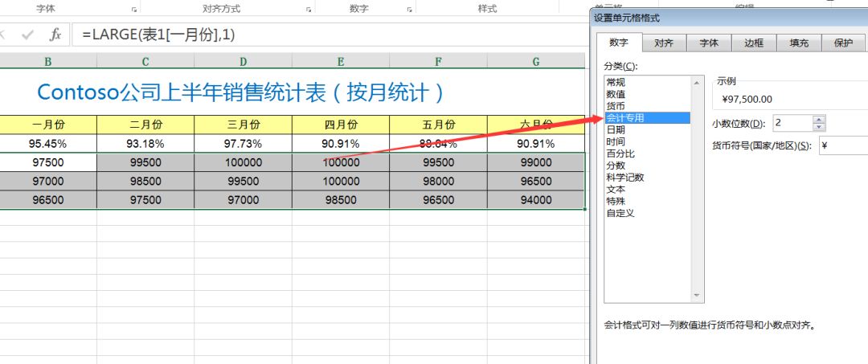The height and width of the screenshot is (364, 868).
Task: Open the Number group dialog launcher
Action: [410, 10]
